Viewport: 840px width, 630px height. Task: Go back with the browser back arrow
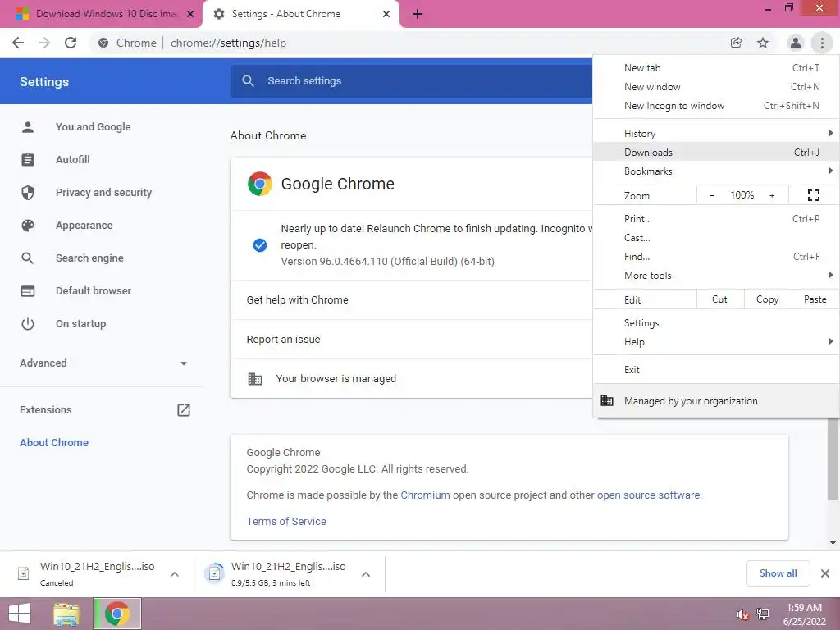pyautogui.click(x=18, y=43)
